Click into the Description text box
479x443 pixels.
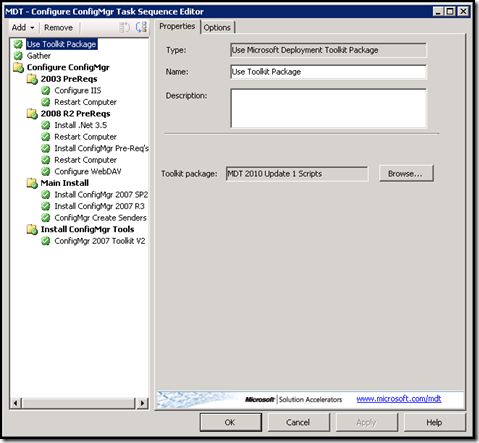pyautogui.click(x=328, y=108)
